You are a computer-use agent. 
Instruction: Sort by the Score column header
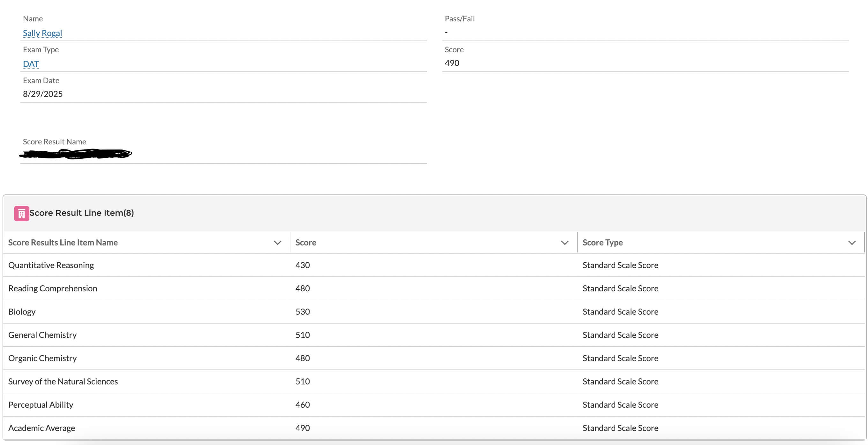pos(306,243)
